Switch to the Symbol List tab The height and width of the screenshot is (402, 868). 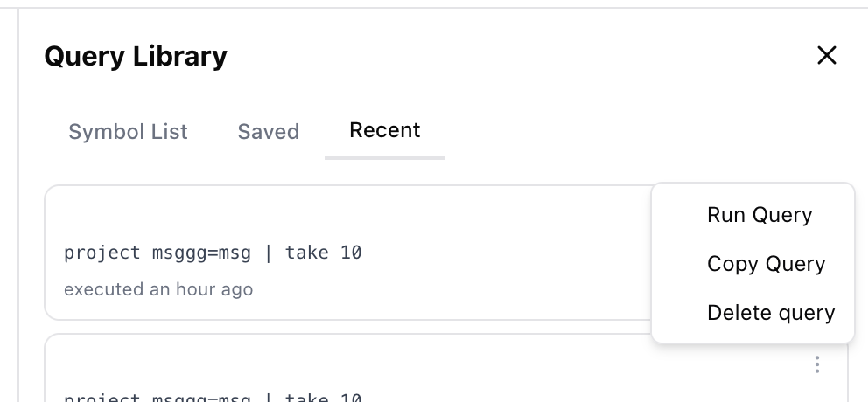coord(128,132)
